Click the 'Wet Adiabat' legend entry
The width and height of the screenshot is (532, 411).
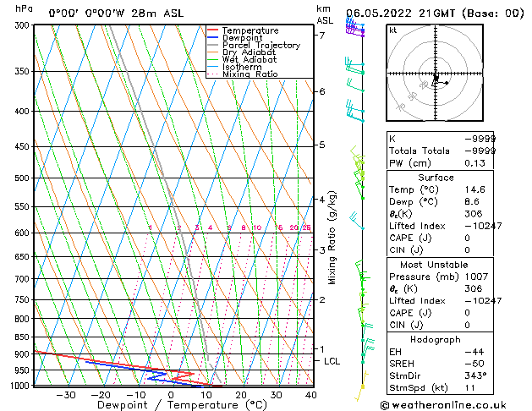point(250,60)
